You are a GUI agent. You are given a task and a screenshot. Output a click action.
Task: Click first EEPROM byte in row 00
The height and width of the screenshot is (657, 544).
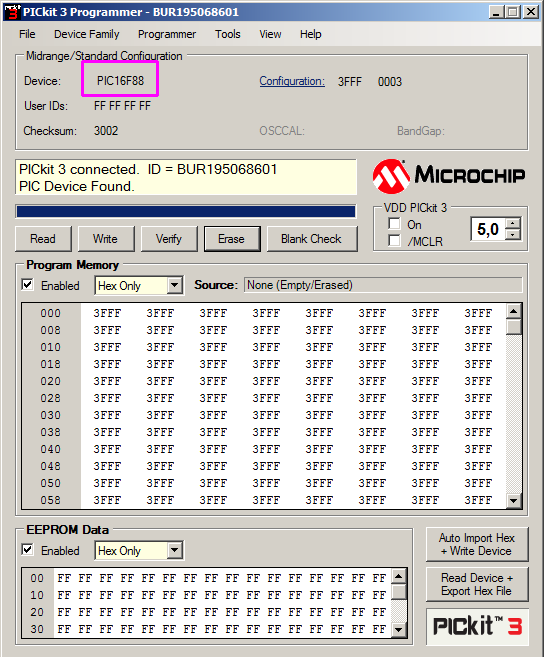coord(64,579)
